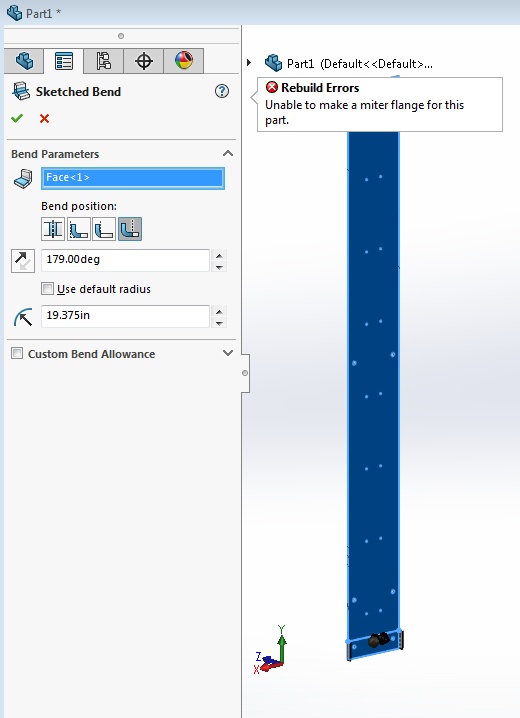Open the FeatureManager design tree tab
The image size is (520, 718).
(24, 61)
